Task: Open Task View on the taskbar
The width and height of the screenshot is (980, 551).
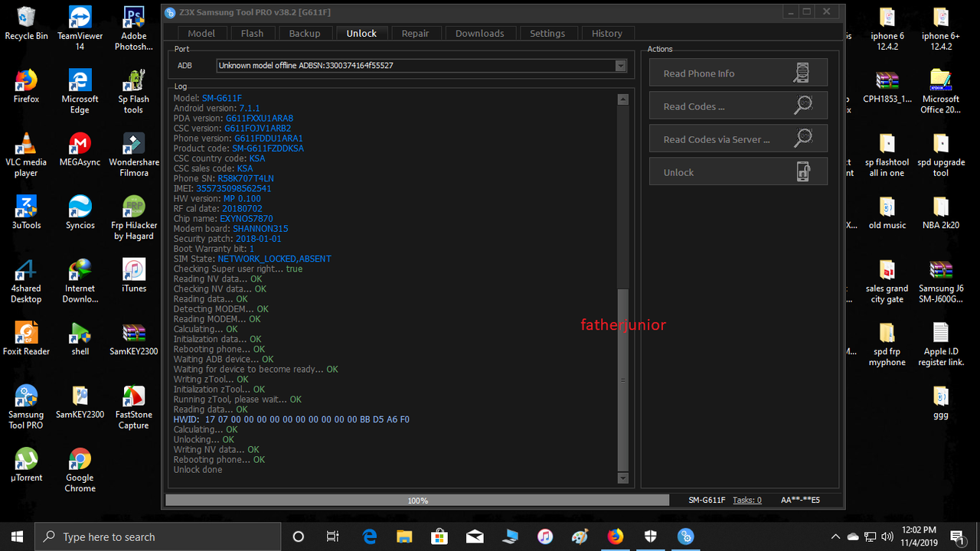Action: [x=333, y=536]
